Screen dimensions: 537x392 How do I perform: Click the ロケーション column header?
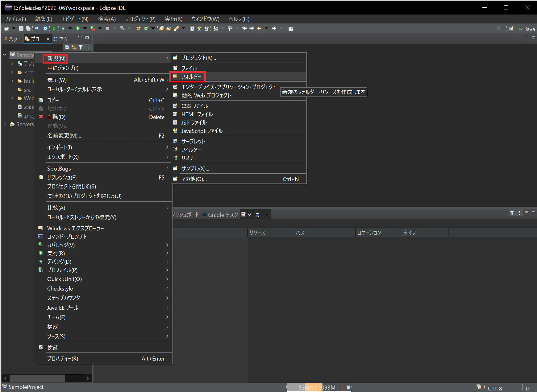pos(379,233)
